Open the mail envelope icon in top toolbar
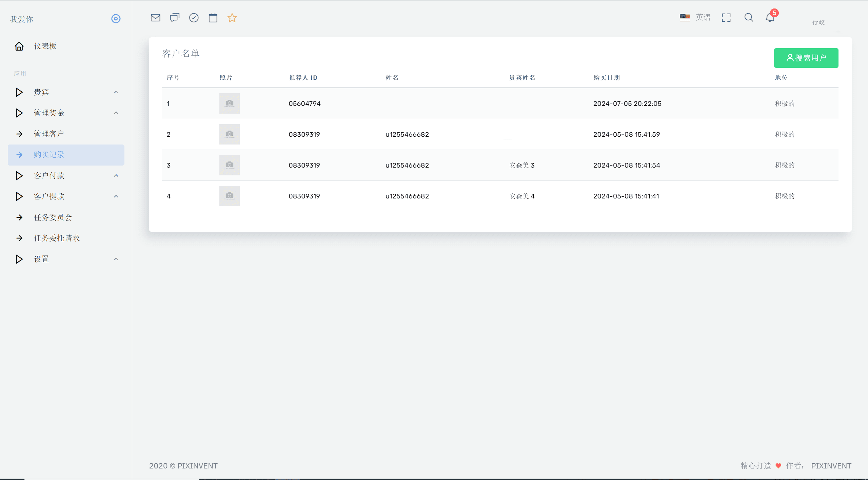868x480 pixels. 155,18
